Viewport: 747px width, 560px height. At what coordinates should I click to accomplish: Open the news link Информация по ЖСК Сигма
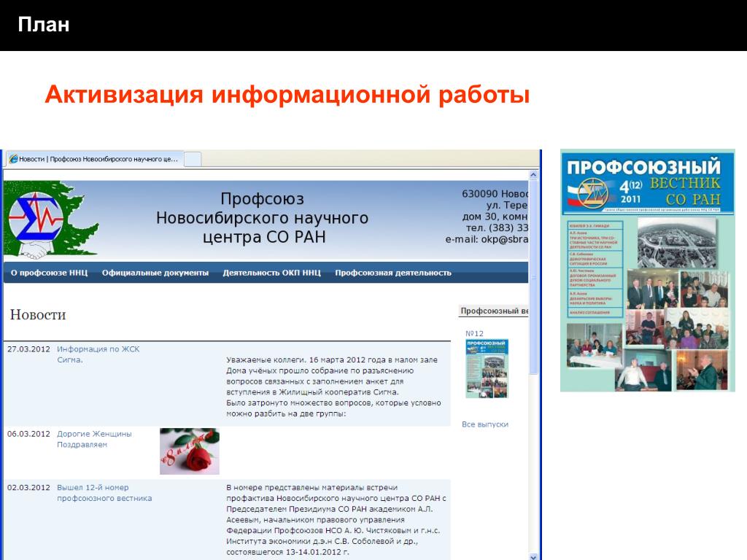98,354
